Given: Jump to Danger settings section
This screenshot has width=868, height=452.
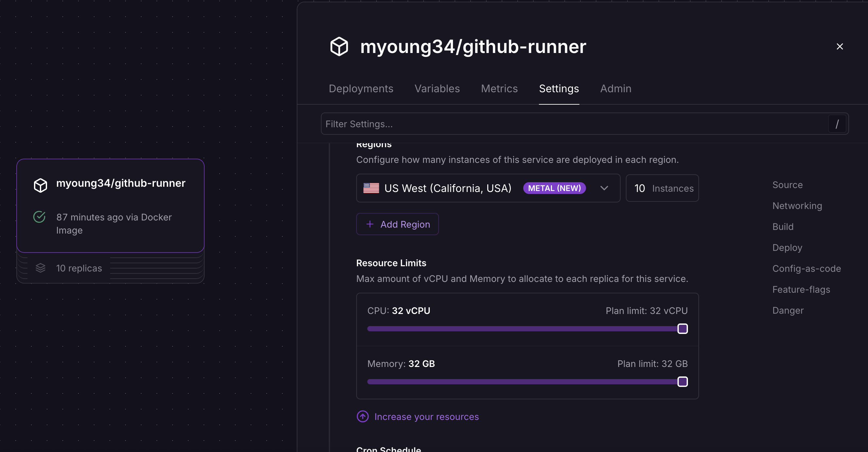Looking at the screenshot, I should [788, 310].
